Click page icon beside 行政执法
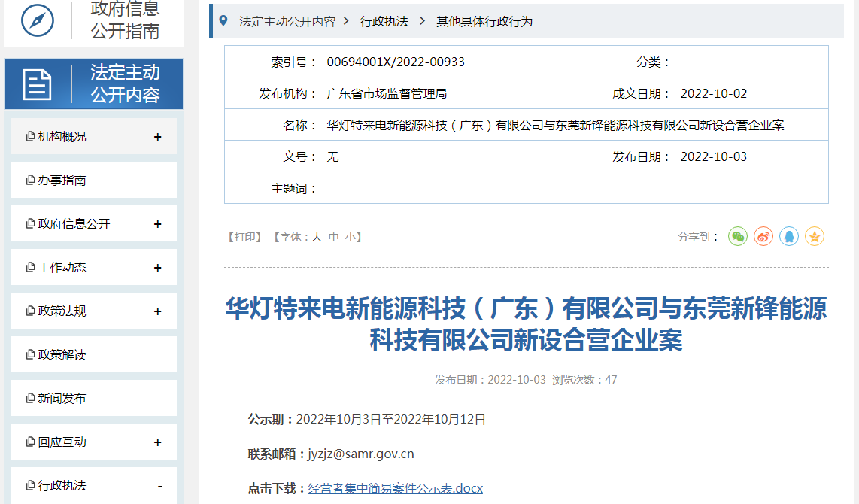The width and height of the screenshot is (859, 504). click(x=31, y=485)
